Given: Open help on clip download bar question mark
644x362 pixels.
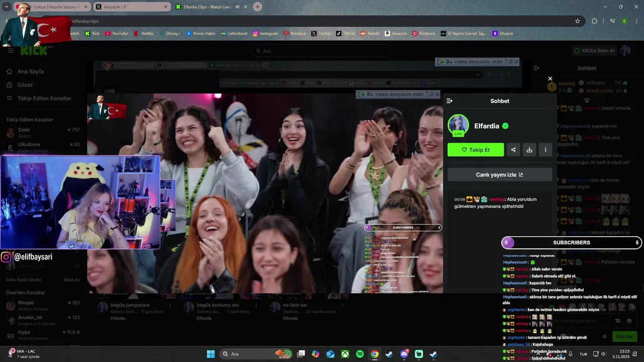Looking at the screenshot, I should point(431,95).
